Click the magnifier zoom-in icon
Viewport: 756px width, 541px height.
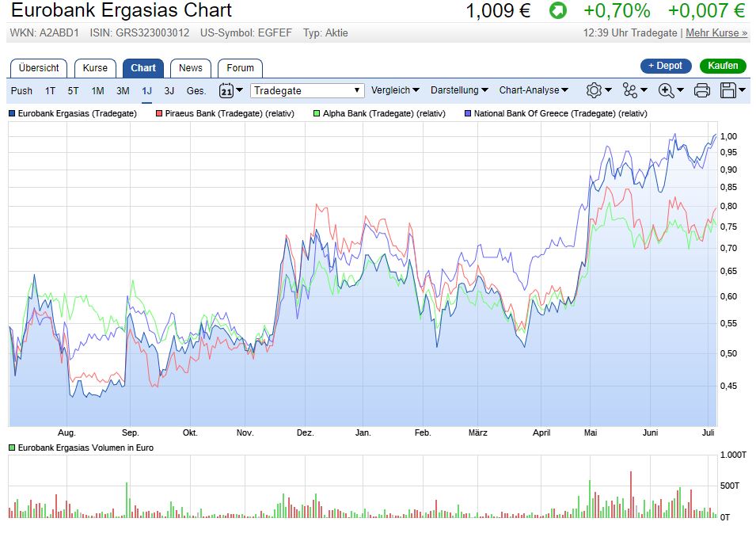[x=666, y=90]
